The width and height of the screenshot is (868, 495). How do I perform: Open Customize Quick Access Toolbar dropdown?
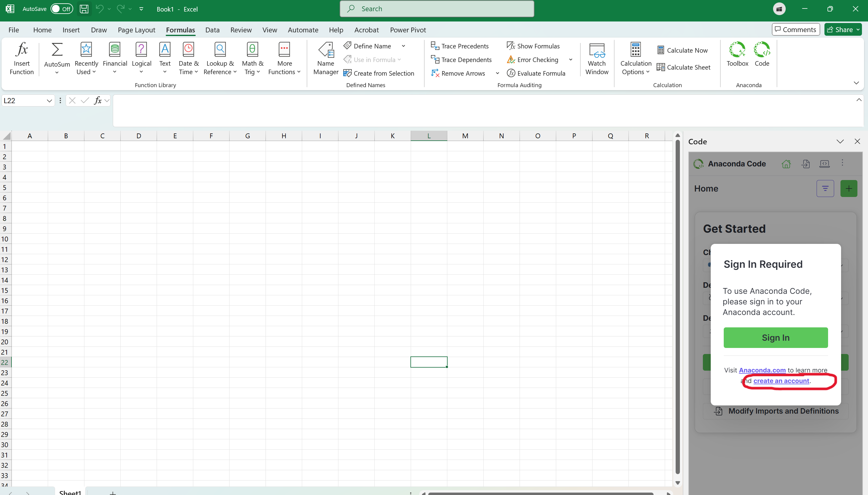click(x=141, y=9)
